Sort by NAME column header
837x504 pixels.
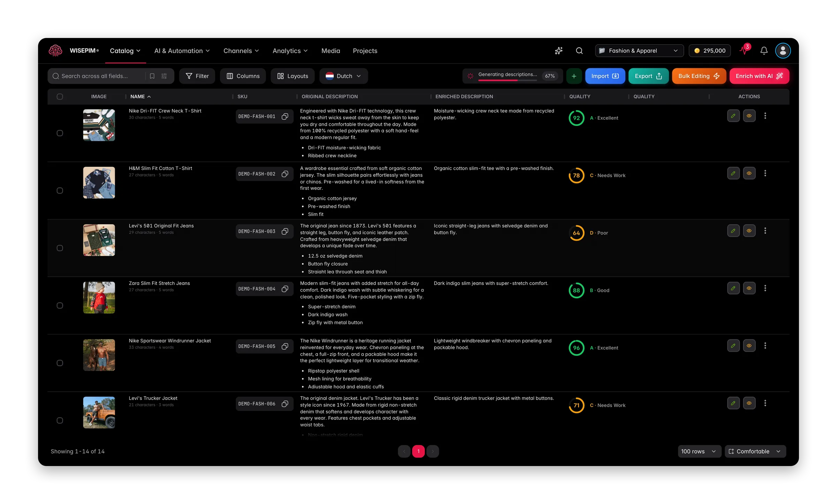(x=141, y=97)
